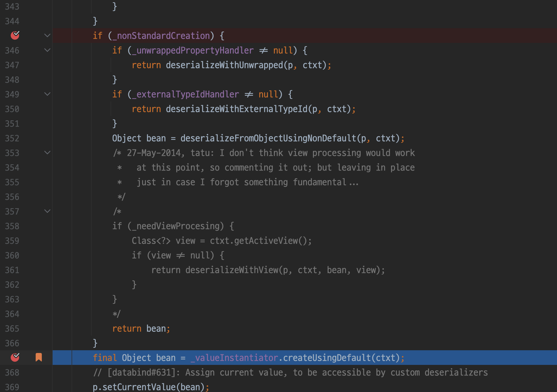Screen dimensions: 557x392
Task: Toggle breakpoint on createUsingDefault line
Action: click(15, 357)
